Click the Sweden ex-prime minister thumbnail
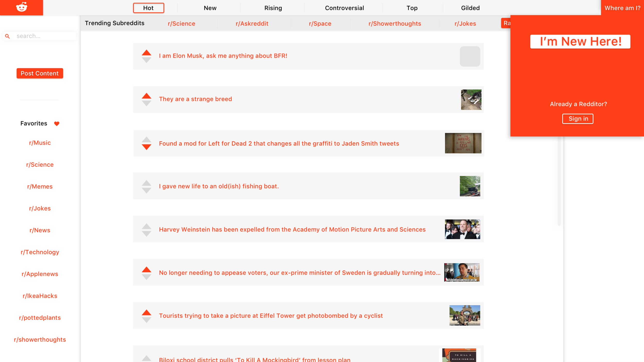 [462, 272]
